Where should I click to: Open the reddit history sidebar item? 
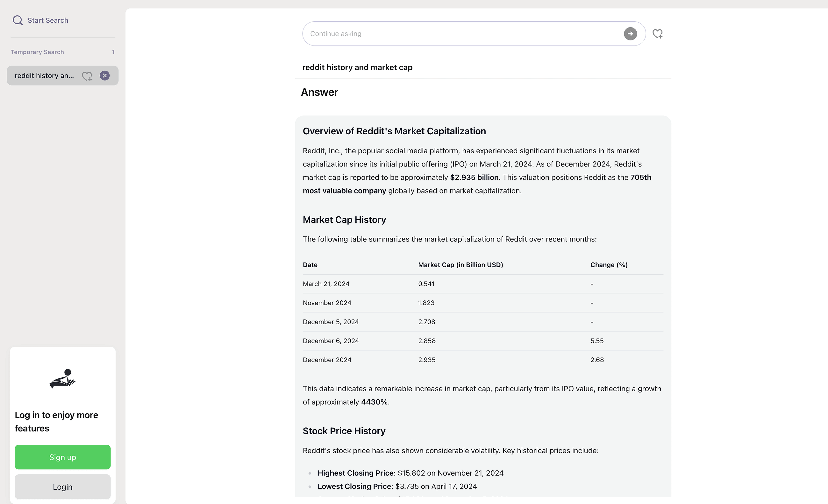pos(44,75)
